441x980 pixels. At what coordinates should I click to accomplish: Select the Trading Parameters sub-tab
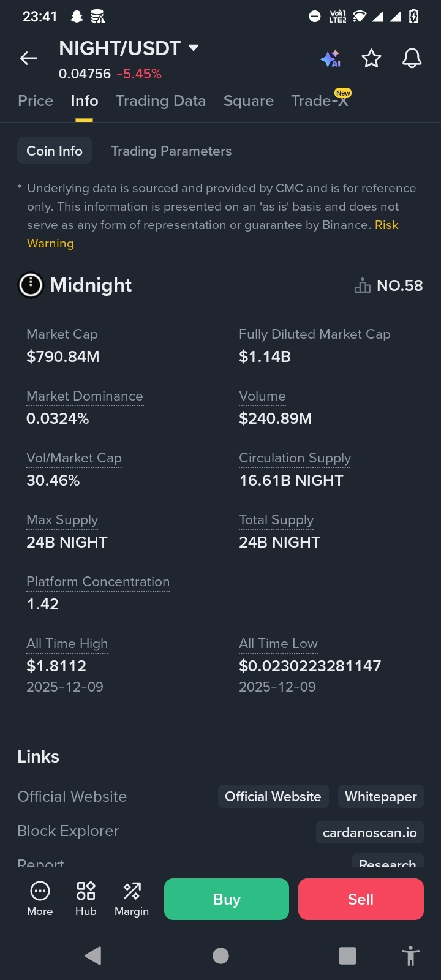171,151
